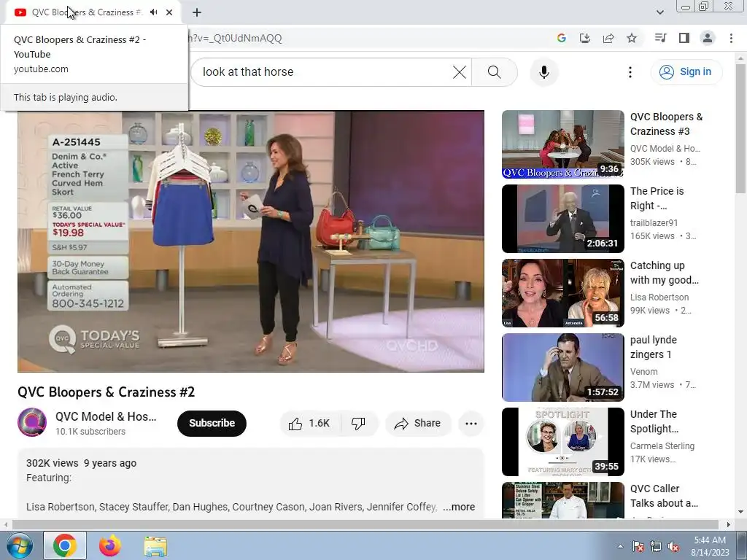The image size is (747, 560).
Task: Launch Firefox from the taskbar
Action: pyautogui.click(x=109, y=545)
